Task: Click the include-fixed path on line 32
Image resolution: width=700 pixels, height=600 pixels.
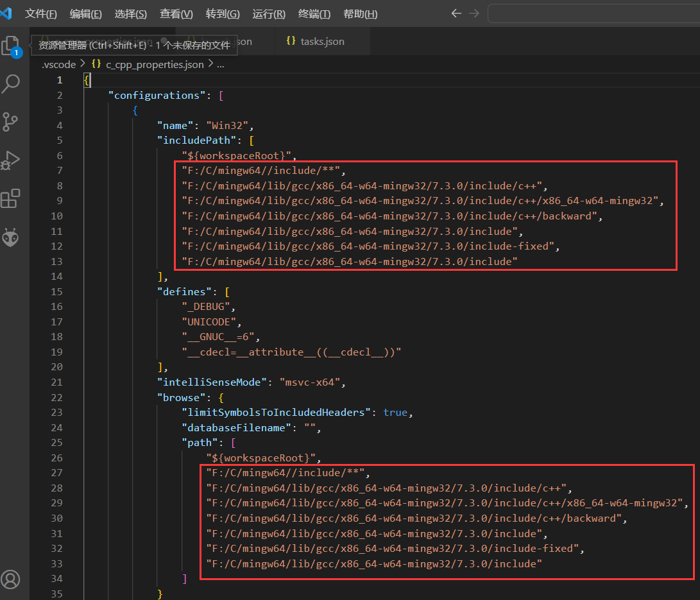Action: click(x=393, y=549)
